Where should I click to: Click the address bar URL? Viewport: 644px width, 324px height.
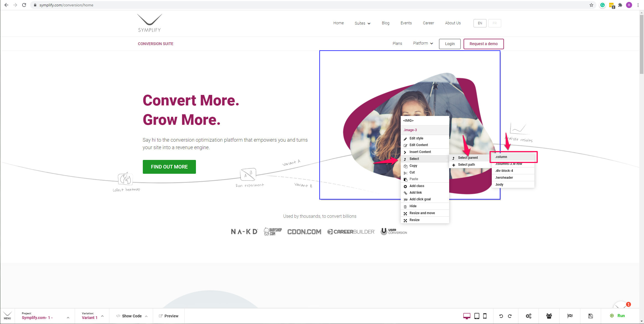(66, 5)
